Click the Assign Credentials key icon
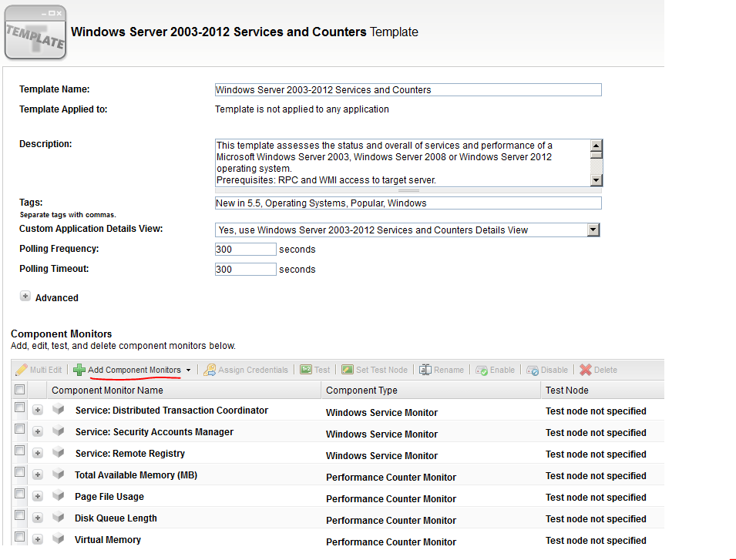Image resolution: width=736 pixels, height=560 pixels. click(210, 370)
